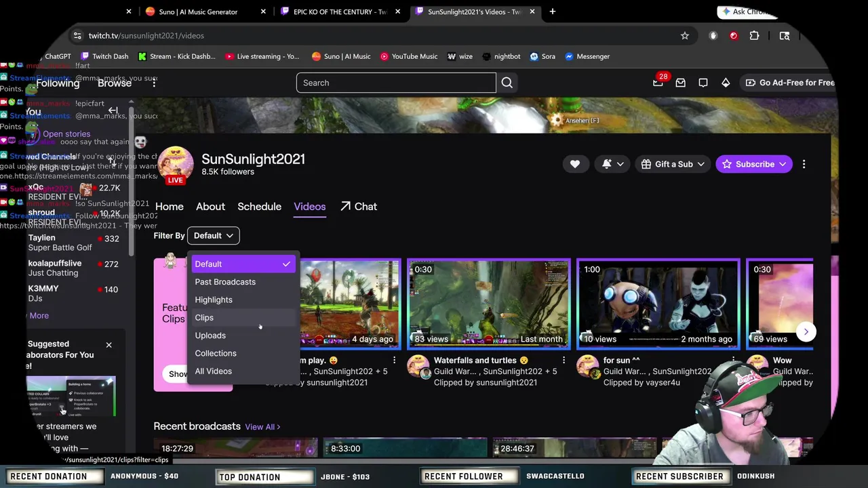Click the Get Bits diamond icon
The width and height of the screenshot is (868, 488).
tap(726, 83)
